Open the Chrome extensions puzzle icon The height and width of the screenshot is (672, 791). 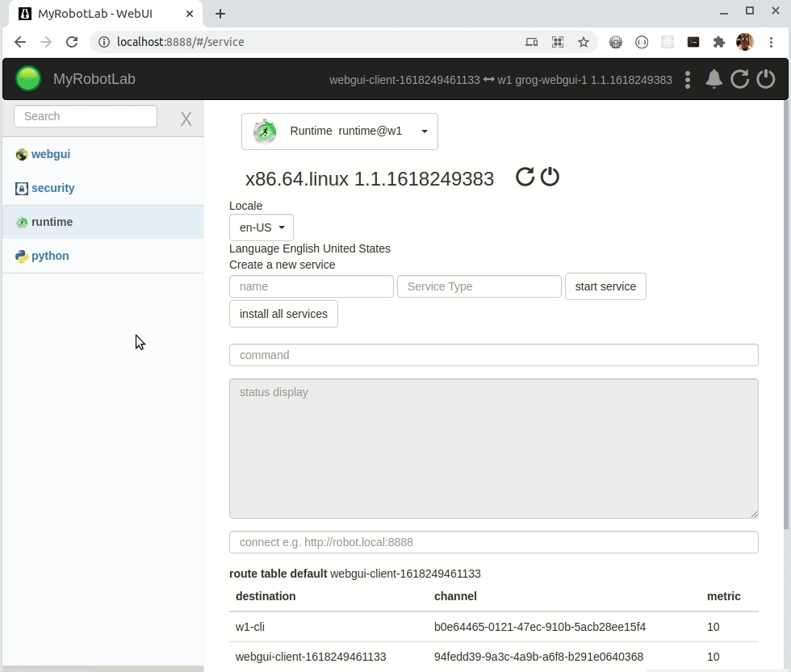point(718,42)
